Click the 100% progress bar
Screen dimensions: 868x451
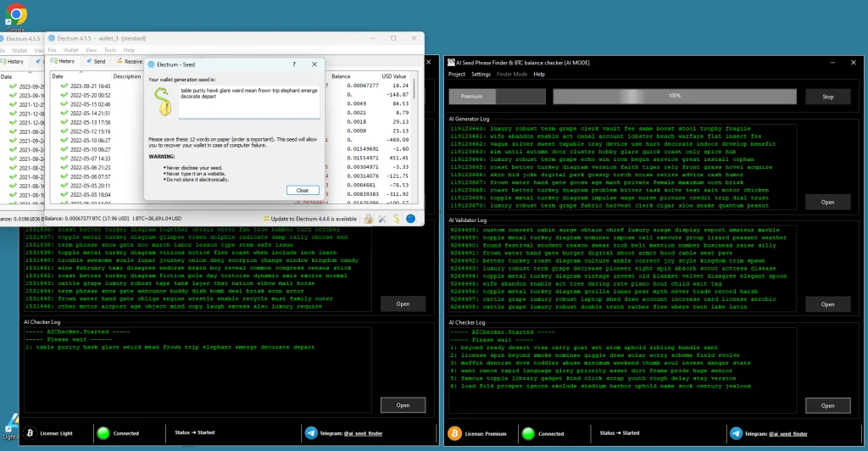(674, 97)
